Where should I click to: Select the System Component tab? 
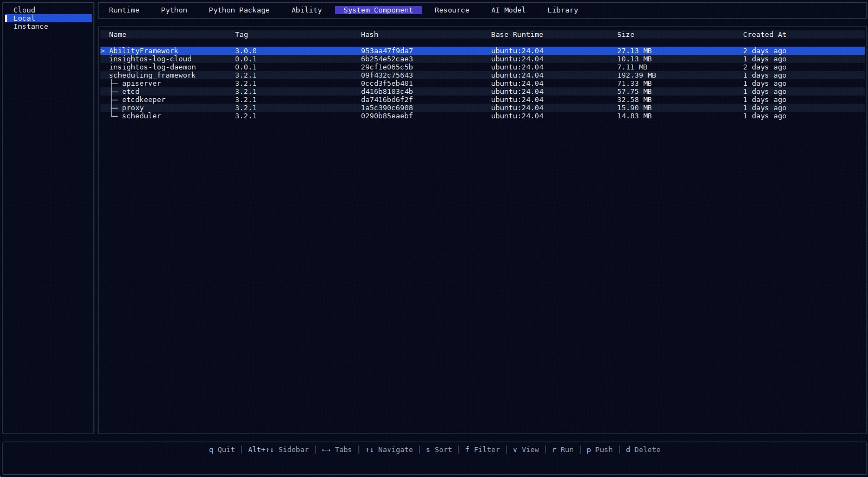click(378, 10)
